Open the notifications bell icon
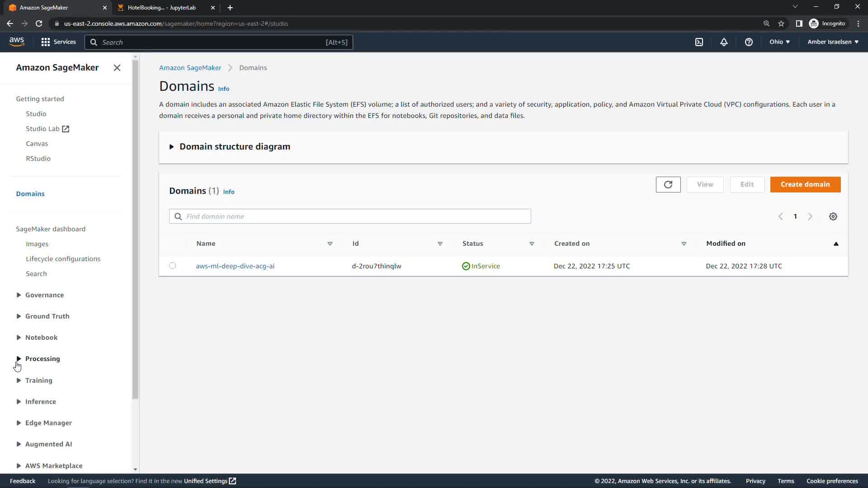This screenshot has height=488, width=868. tap(724, 42)
